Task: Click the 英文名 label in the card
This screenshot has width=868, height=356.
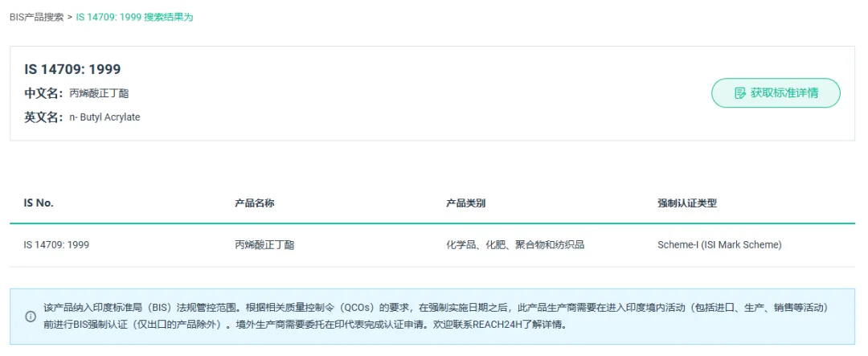Action: (43, 117)
